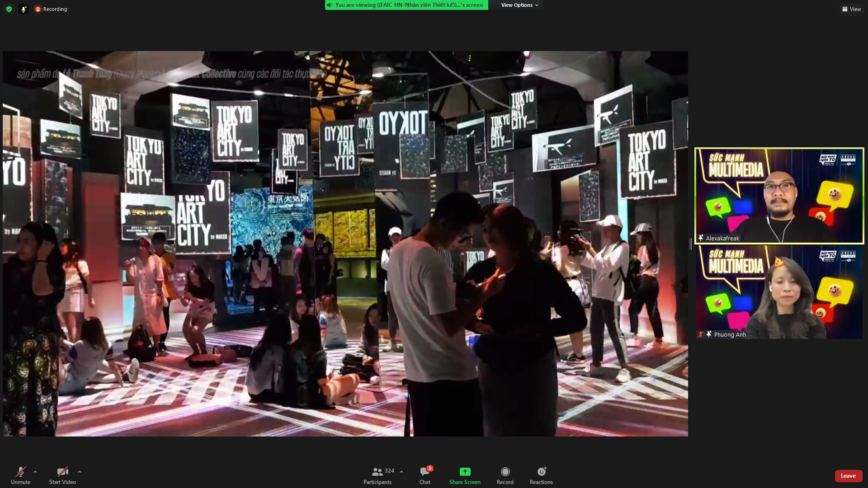Click the Phuong Anh name label
Viewport: 868px width, 488px height.
tap(730, 334)
